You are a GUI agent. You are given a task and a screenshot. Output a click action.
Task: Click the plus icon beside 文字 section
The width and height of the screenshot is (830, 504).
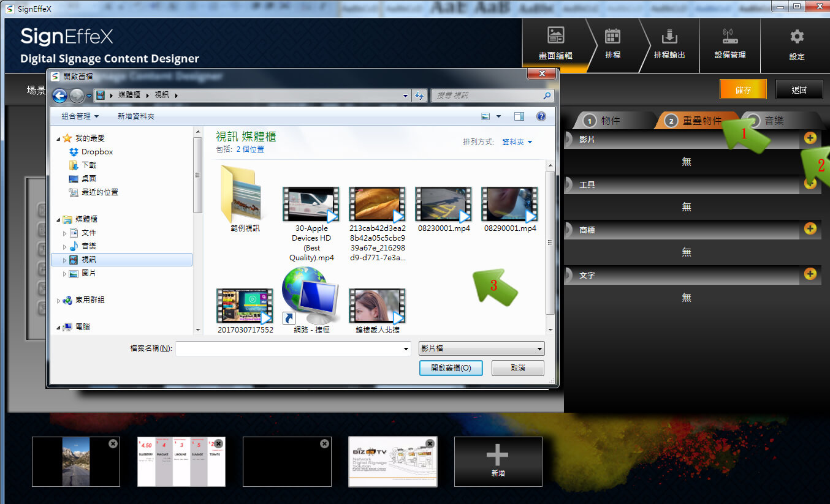[810, 274]
